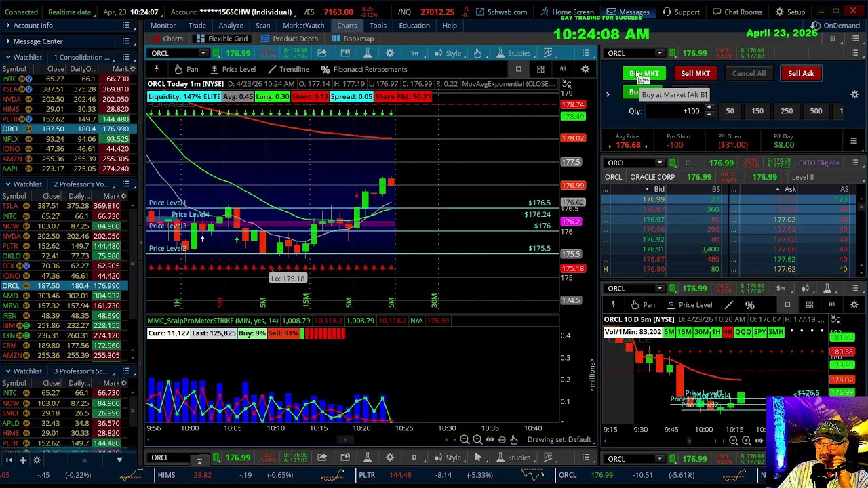Select the Pan drawing tool

click(x=186, y=69)
